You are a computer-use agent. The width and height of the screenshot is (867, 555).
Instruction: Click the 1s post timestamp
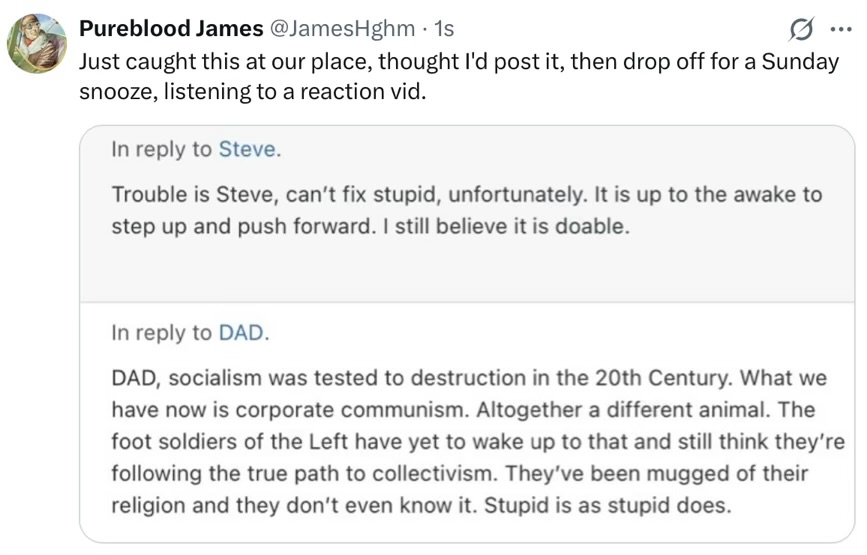(x=439, y=32)
